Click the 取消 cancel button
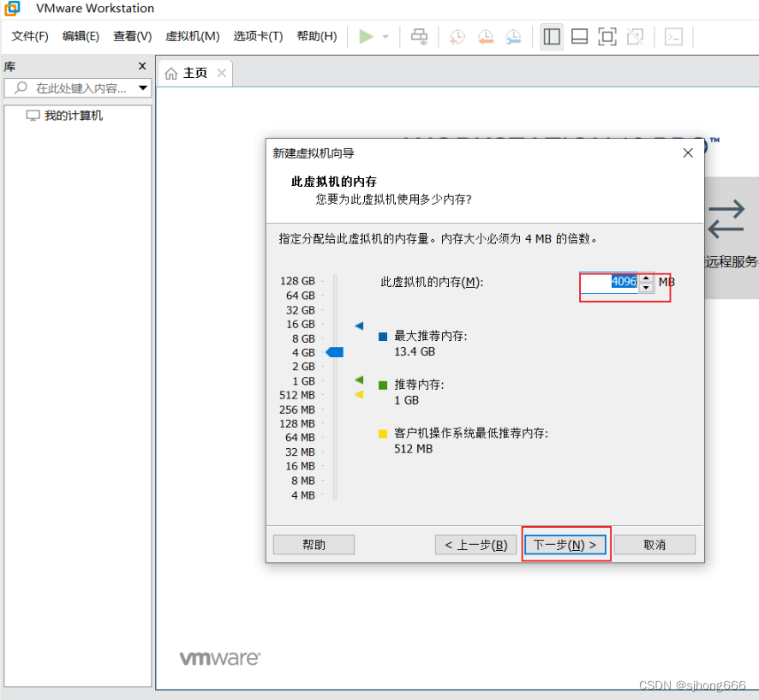The height and width of the screenshot is (700, 759). (x=654, y=545)
